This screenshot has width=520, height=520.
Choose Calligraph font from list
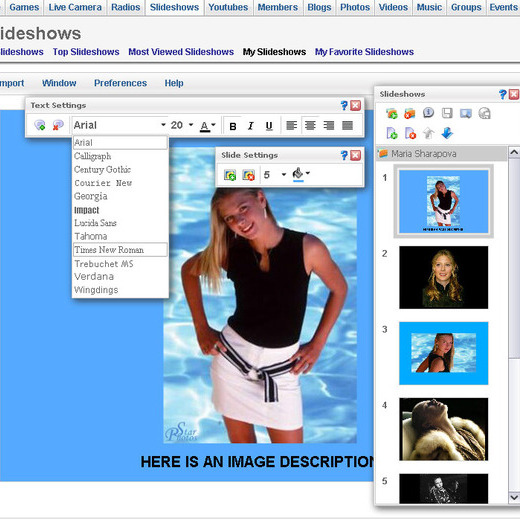pos(120,156)
